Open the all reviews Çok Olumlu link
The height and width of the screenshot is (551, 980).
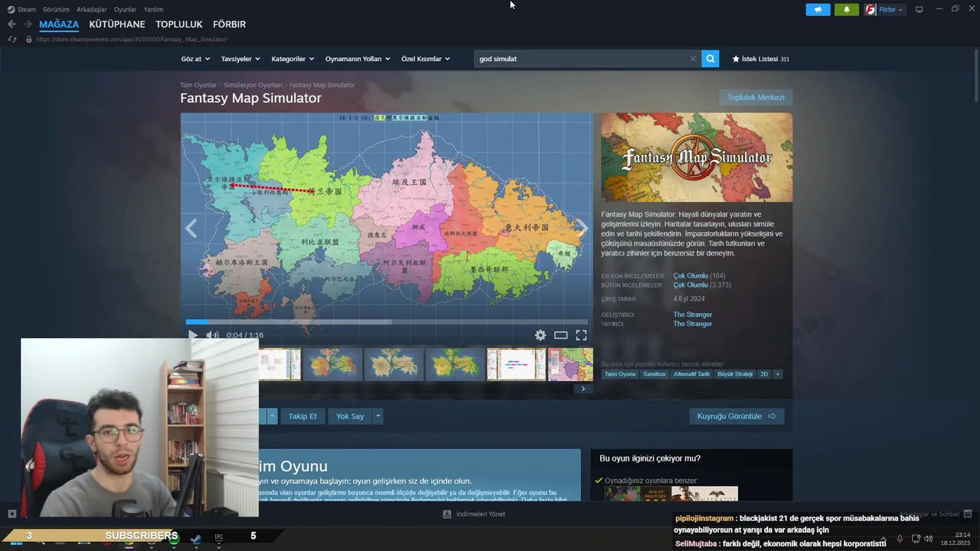(690, 285)
